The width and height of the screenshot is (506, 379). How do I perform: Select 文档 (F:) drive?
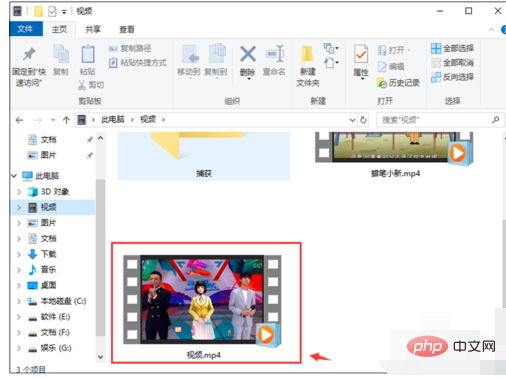click(55, 332)
